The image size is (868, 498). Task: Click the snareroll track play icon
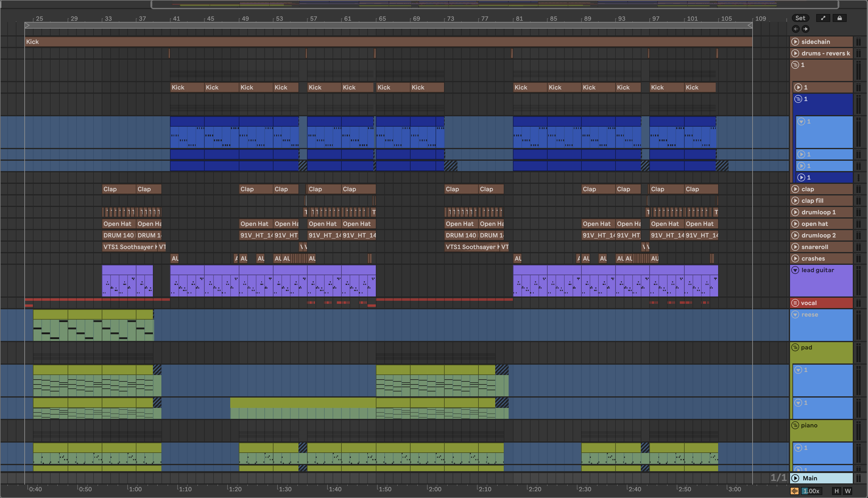(x=795, y=247)
